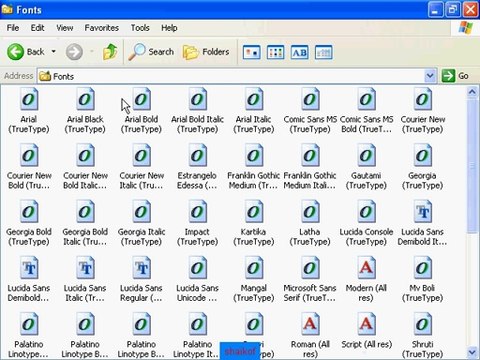Image resolution: width=480 pixels, height=360 pixels.
Task: Switch to List view button
Action: [275, 52]
